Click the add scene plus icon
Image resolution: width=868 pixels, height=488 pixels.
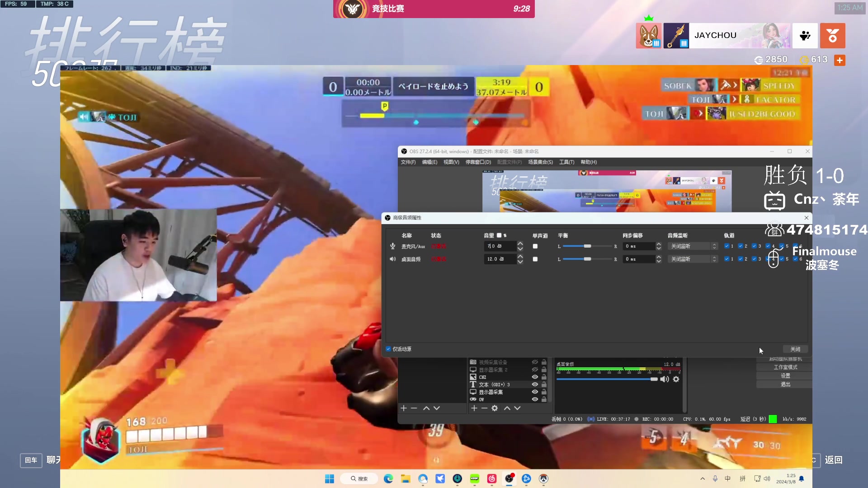(x=403, y=408)
